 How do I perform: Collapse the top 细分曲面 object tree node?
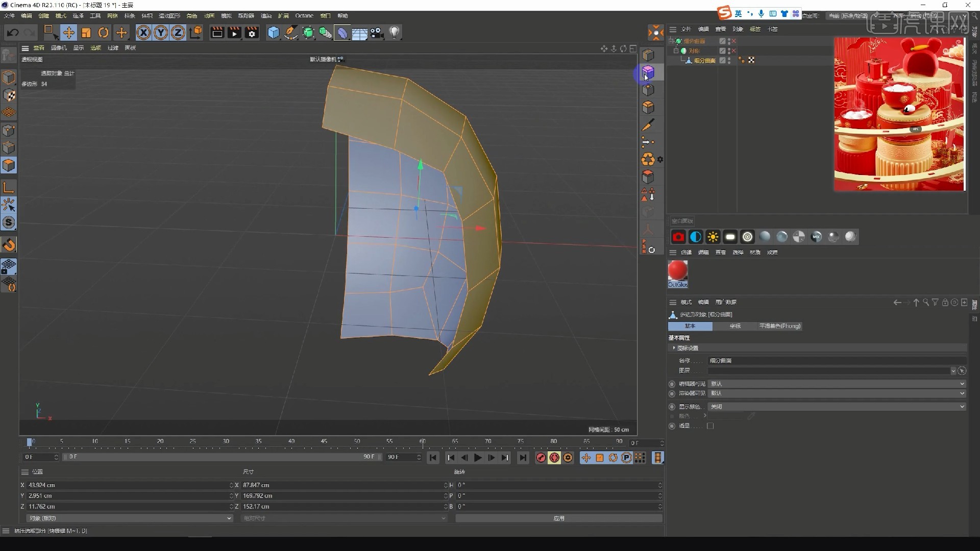coord(672,41)
